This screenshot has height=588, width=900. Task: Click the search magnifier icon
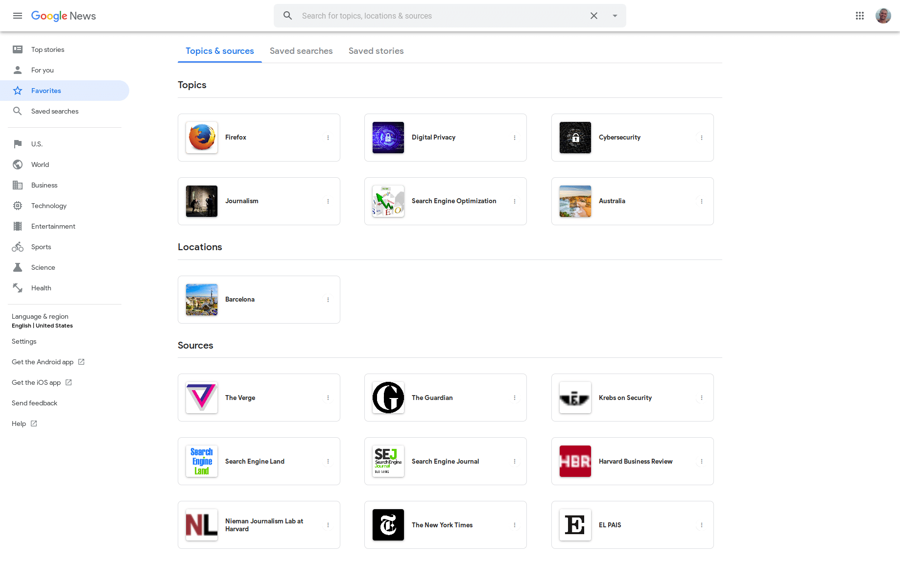(x=288, y=16)
